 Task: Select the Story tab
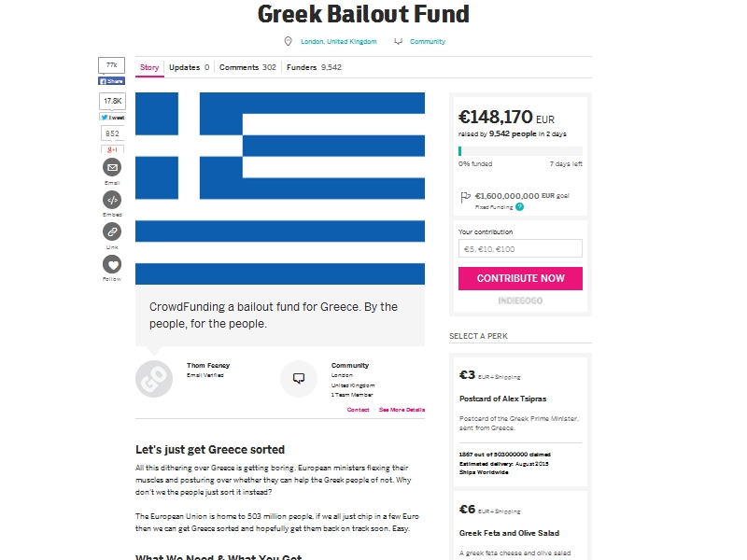[149, 67]
